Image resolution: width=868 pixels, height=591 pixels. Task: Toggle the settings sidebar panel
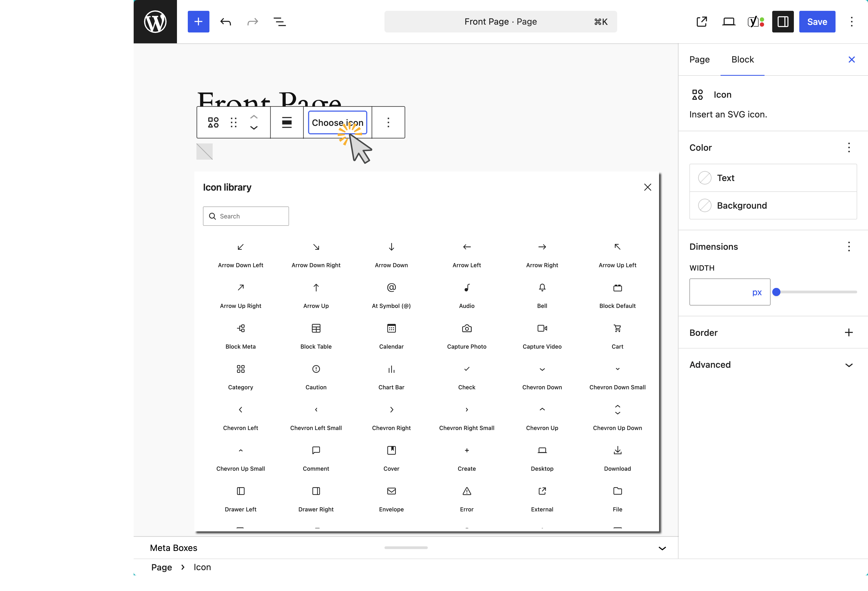point(782,21)
